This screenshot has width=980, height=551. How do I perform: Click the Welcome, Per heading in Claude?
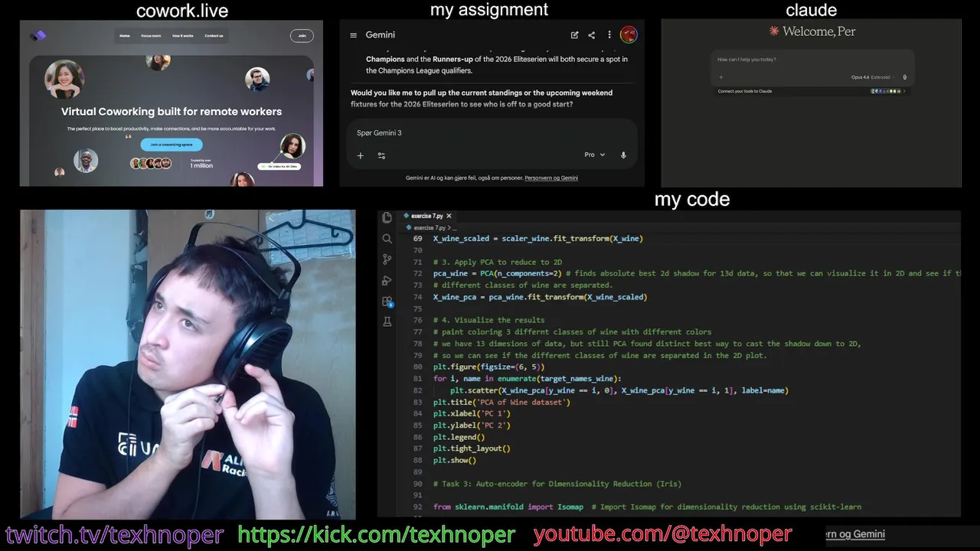(x=819, y=31)
